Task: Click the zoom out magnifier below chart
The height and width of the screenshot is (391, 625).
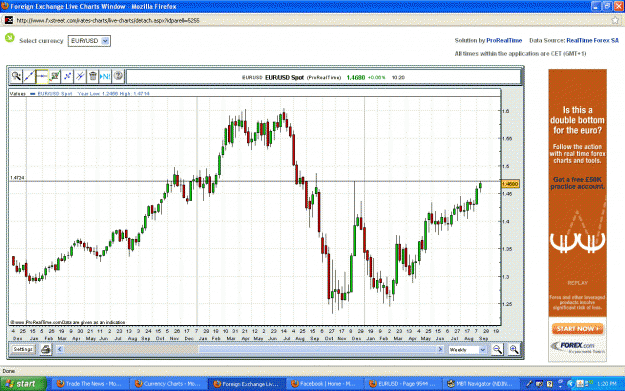Action: click(x=497, y=350)
